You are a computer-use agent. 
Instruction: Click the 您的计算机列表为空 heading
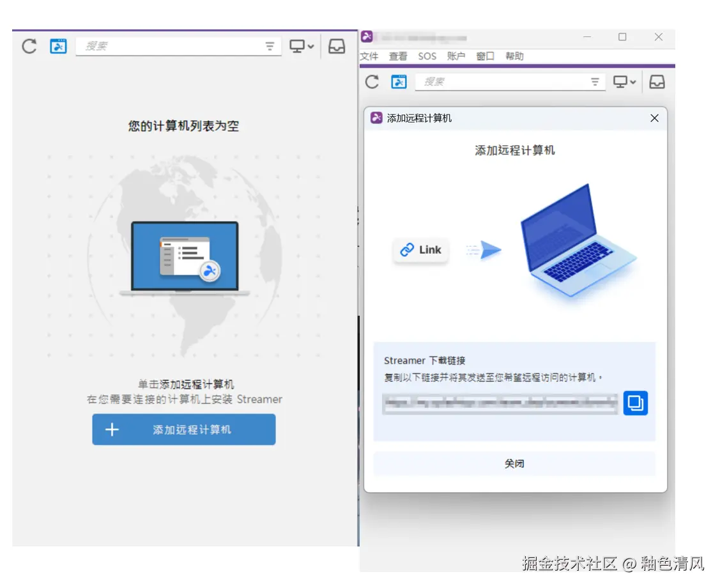[184, 126]
